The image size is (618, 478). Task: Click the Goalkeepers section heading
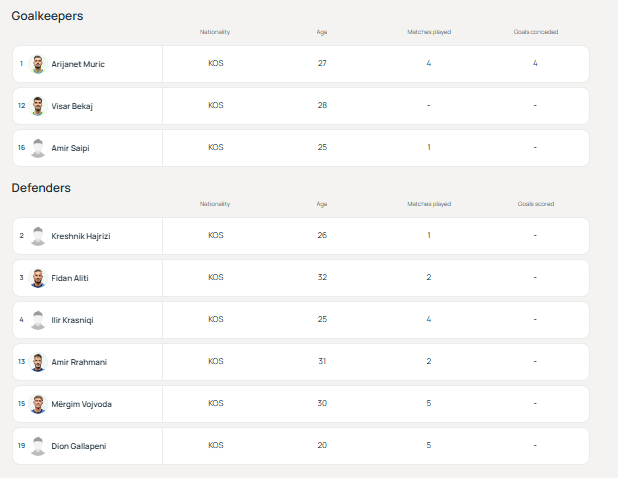(47, 16)
